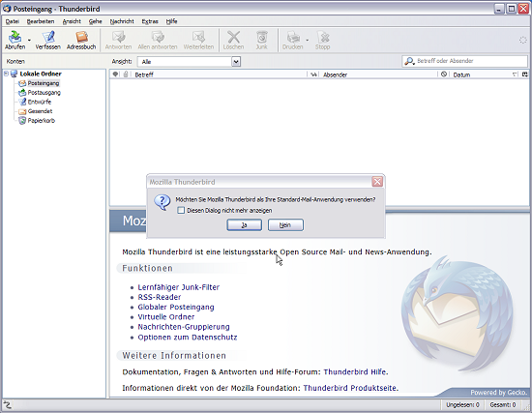The height and width of the screenshot is (413, 532).
Task: Open the Gehe menu
Action: (96, 21)
